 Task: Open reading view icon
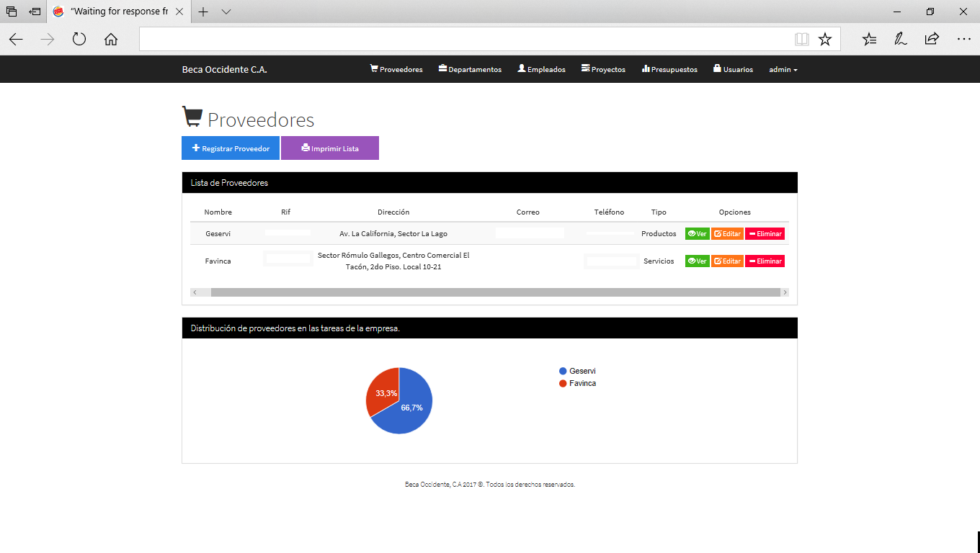pos(802,40)
